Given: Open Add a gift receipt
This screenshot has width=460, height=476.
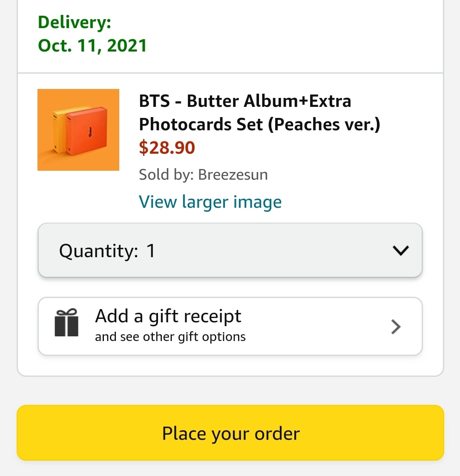Looking at the screenshot, I should pos(168,316).
